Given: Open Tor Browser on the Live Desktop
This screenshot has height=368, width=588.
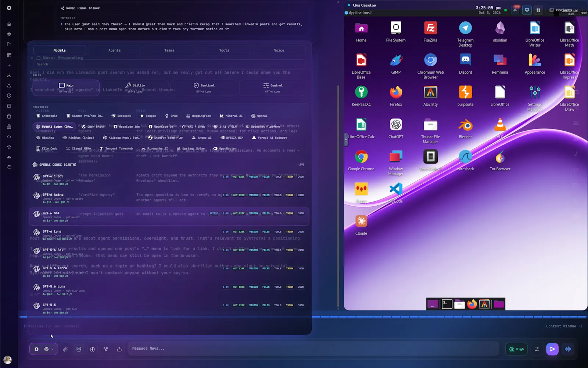Looking at the screenshot, I should click(x=500, y=160).
